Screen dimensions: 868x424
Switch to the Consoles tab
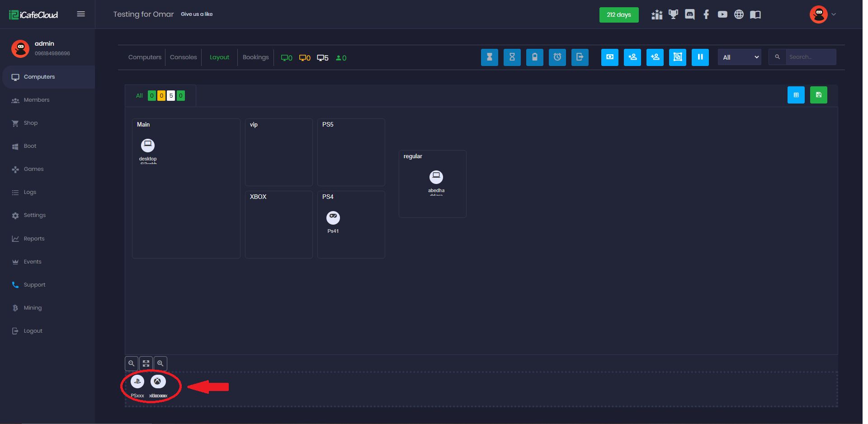click(183, 57)
